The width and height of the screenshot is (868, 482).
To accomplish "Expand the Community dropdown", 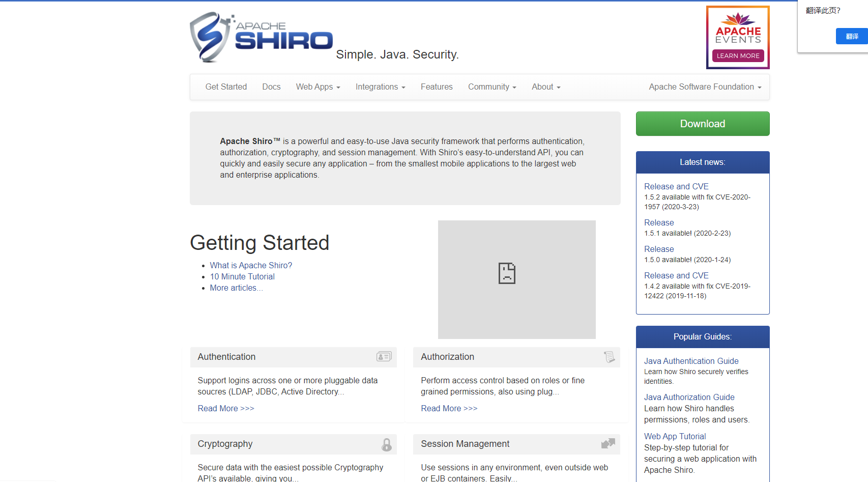I will tap(492, 87).
